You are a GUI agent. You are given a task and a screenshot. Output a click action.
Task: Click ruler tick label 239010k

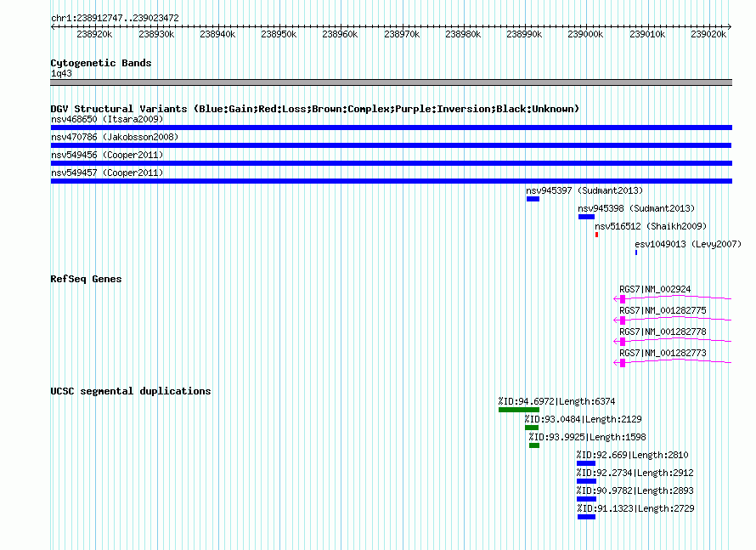point(647,34)
